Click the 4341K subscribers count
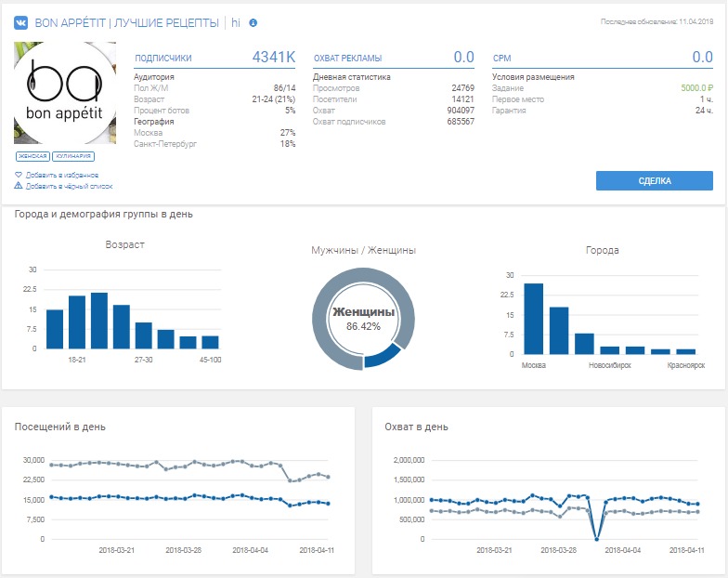The image size is (728, 578). [x=273, y=58]
